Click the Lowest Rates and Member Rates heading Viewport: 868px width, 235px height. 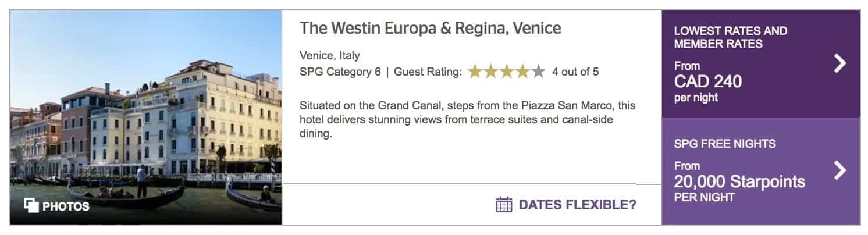click(x=730, y=37)
